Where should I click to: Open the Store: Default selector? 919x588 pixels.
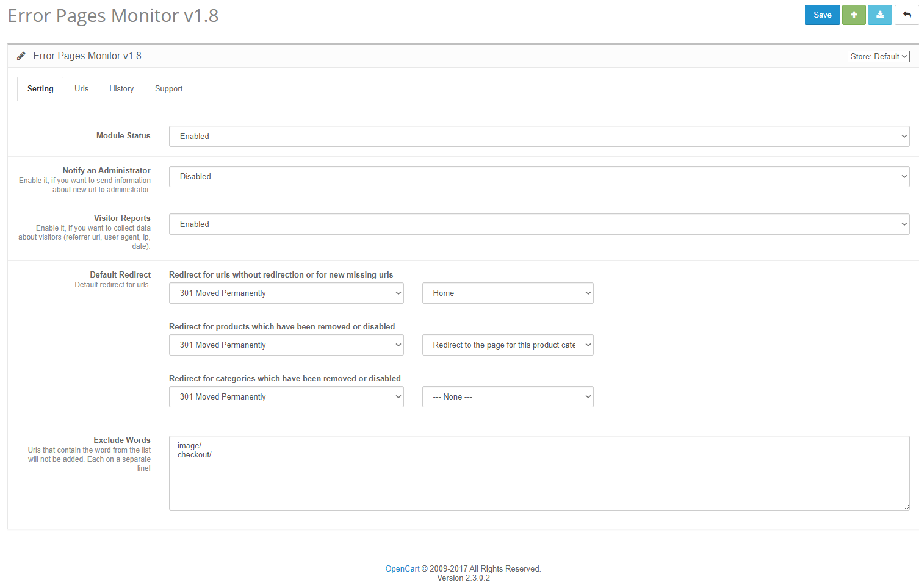878,56
